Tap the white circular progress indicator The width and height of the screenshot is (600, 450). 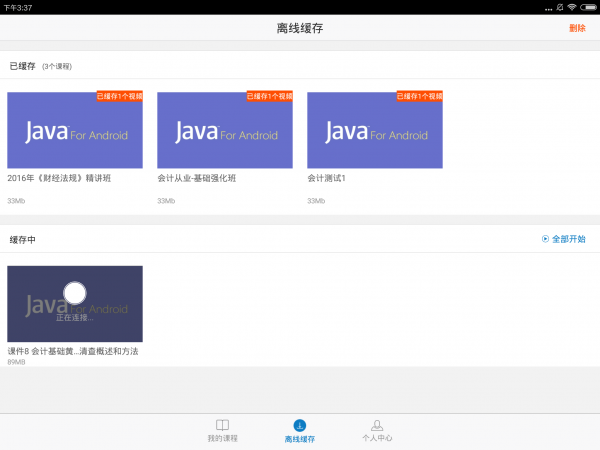coord(75,293)
